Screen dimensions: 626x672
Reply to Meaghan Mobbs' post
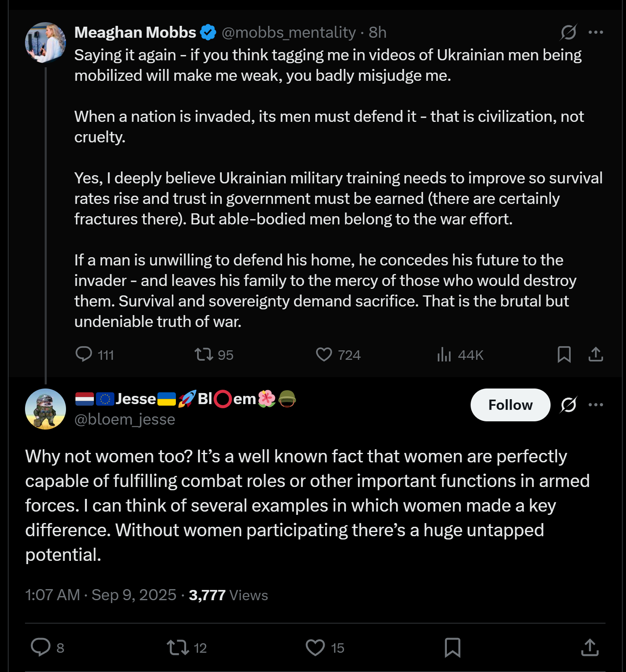pos(84,354)
